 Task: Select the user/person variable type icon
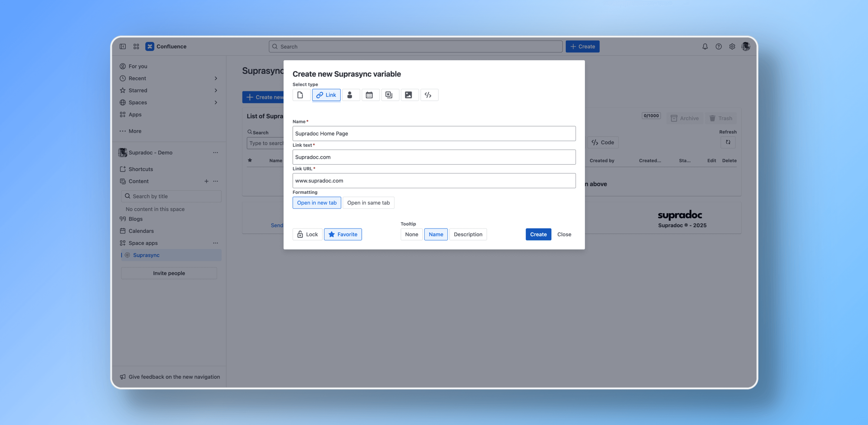[350, 95]
